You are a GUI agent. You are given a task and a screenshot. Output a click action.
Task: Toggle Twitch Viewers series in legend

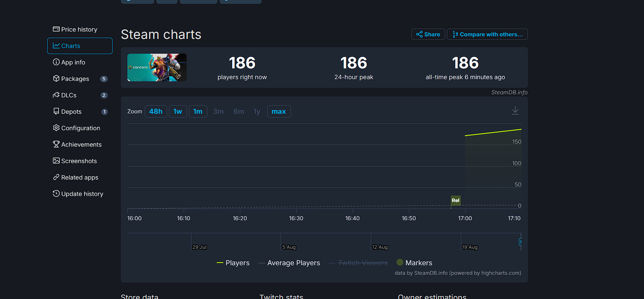358,263
